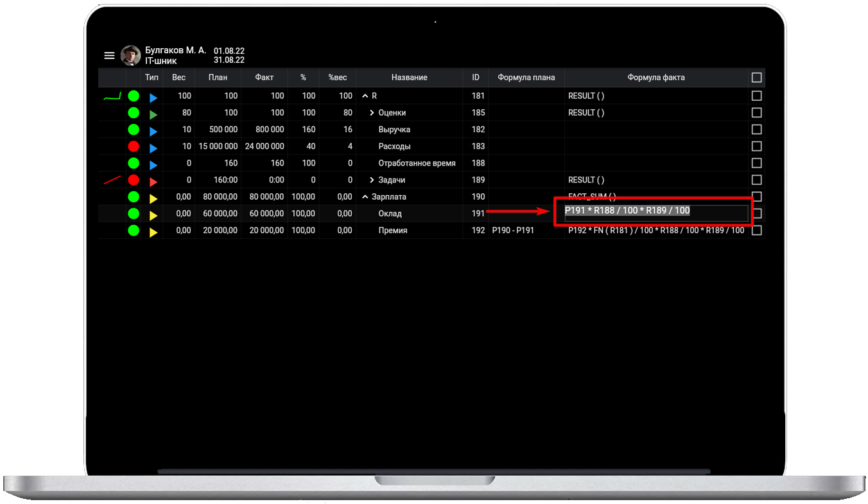Click the green trend line icon in row R
This screenshot has height=504, width=868.
(x=112, y=97)
